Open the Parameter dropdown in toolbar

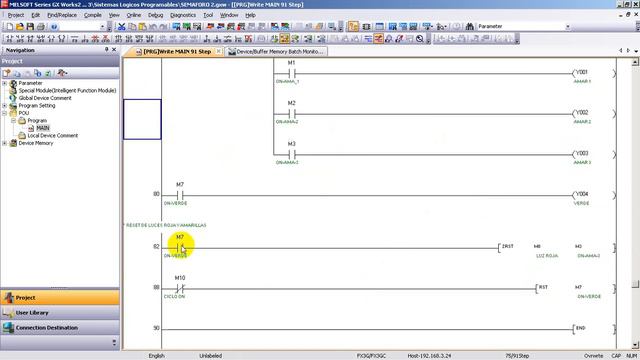(567, 27)
